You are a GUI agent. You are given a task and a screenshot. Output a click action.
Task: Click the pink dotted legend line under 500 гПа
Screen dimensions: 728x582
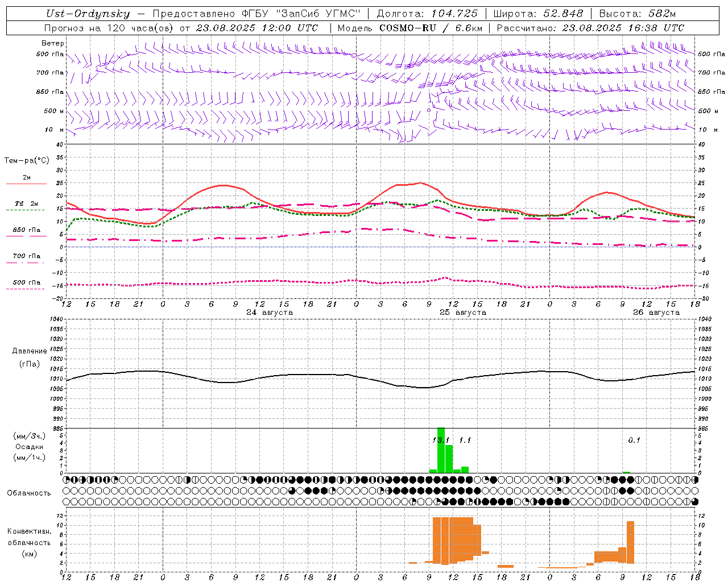click(25, 289)
